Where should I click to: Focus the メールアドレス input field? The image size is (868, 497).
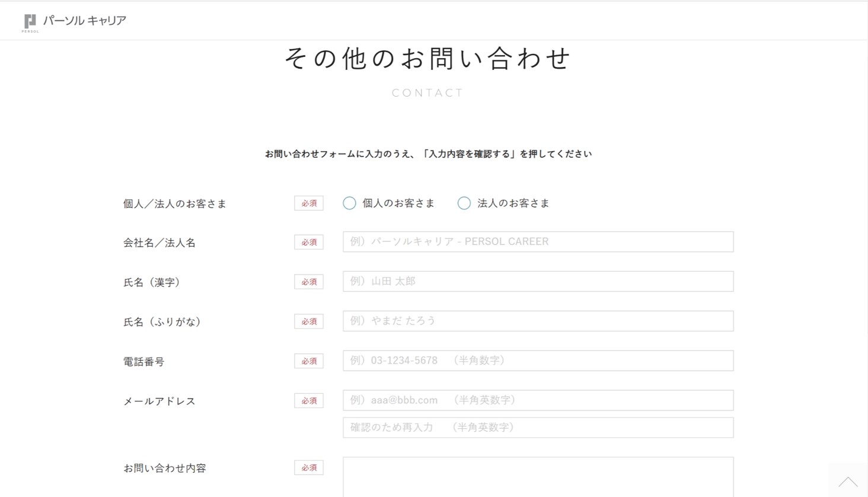tap(538, 400)
